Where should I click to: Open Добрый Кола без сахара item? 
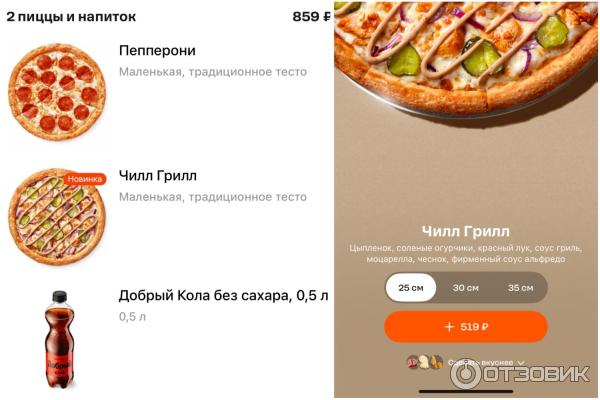[223, 296]
